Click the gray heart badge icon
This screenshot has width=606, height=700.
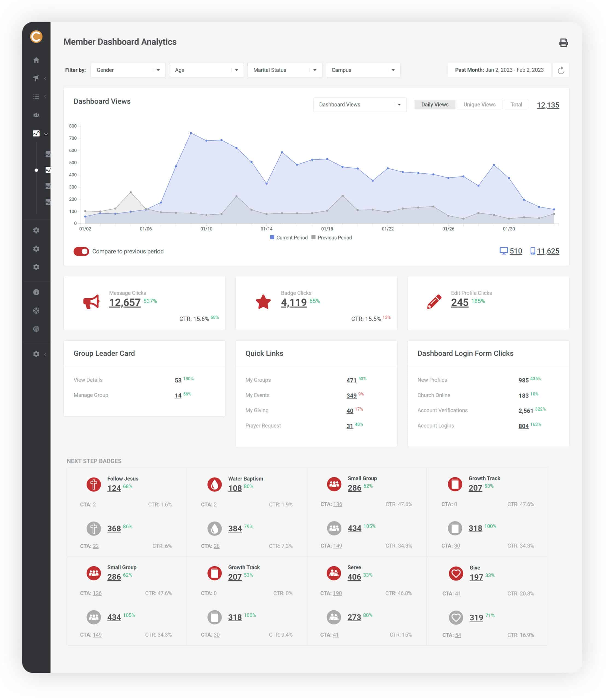pos(455,618)
